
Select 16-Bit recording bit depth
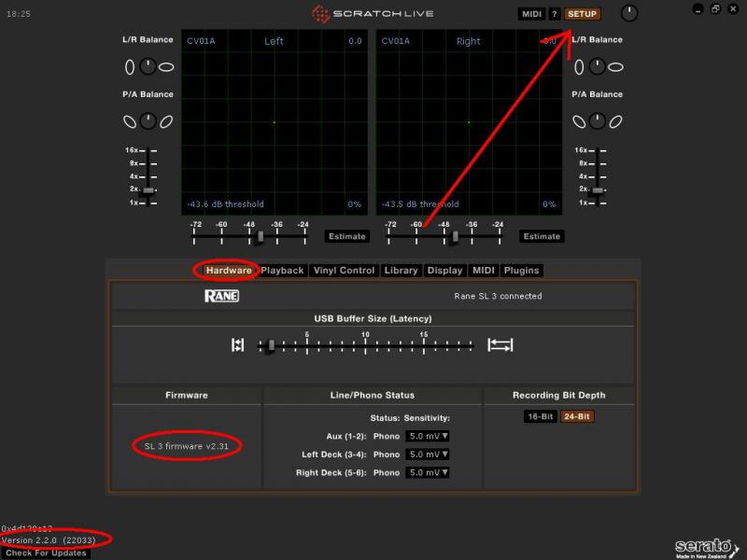pyautogui.click(x=541, y=416)
